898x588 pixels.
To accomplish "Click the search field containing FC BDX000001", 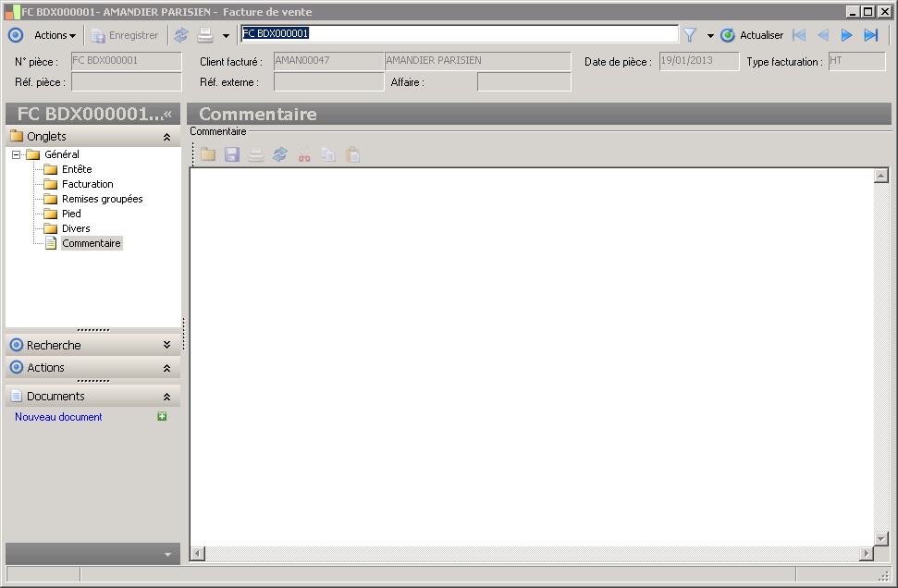I will point(460,34).
